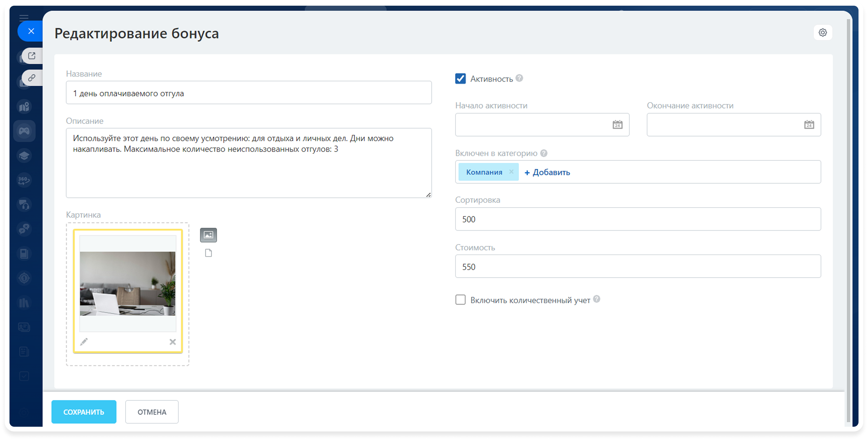The height and width of the screenshot is (440, 868).
Task: Close the side panel with blue X
Action: click(31, 31)
